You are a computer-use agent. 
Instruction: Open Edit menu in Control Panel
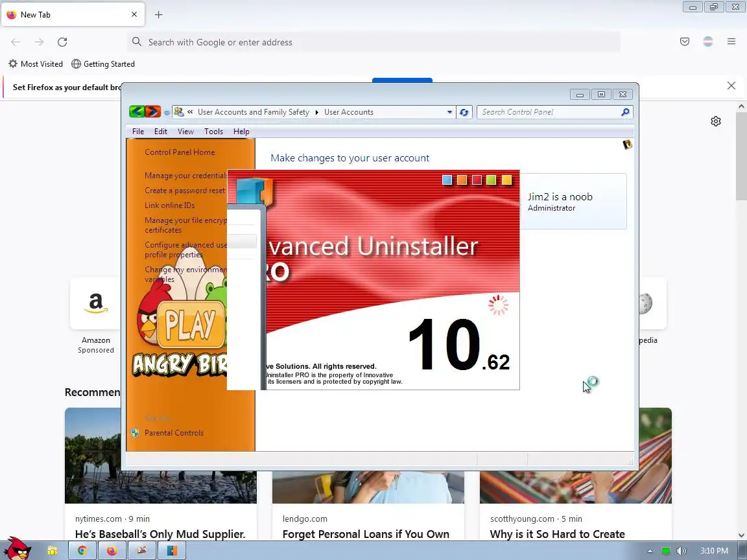(161, 132)
